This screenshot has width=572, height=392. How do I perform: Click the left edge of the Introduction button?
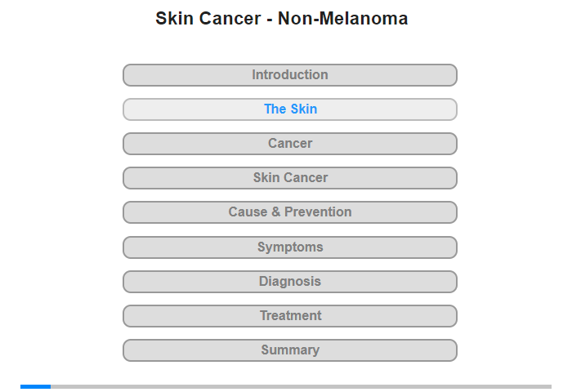tap(125, 75)
